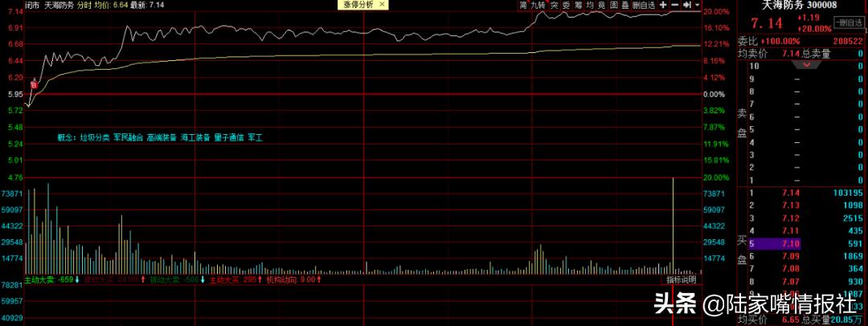Select buy level 2 price 7.13
The height and width of the screenshot is (326, 868).
coord(791,206)
